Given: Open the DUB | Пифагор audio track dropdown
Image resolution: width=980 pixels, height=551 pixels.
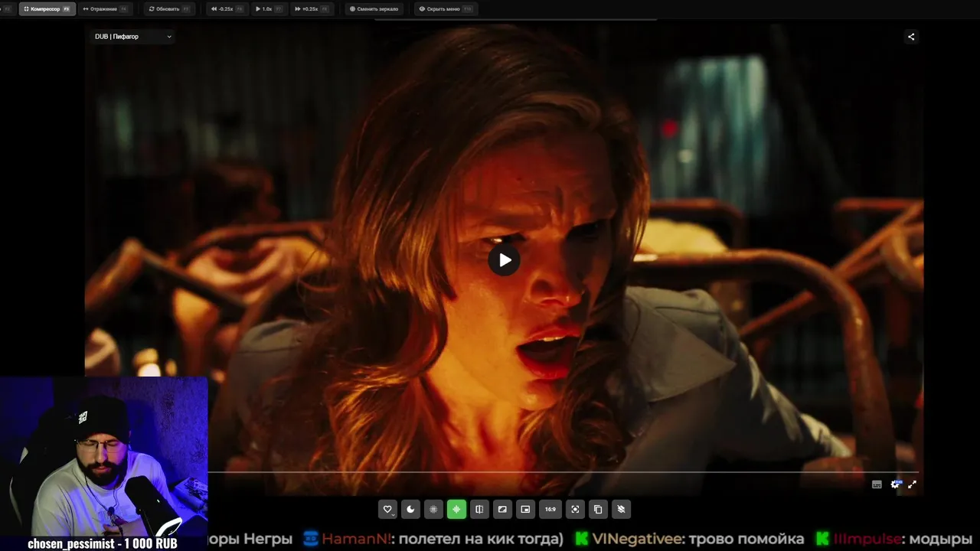Looking at the screenshot, I should 133,37.
